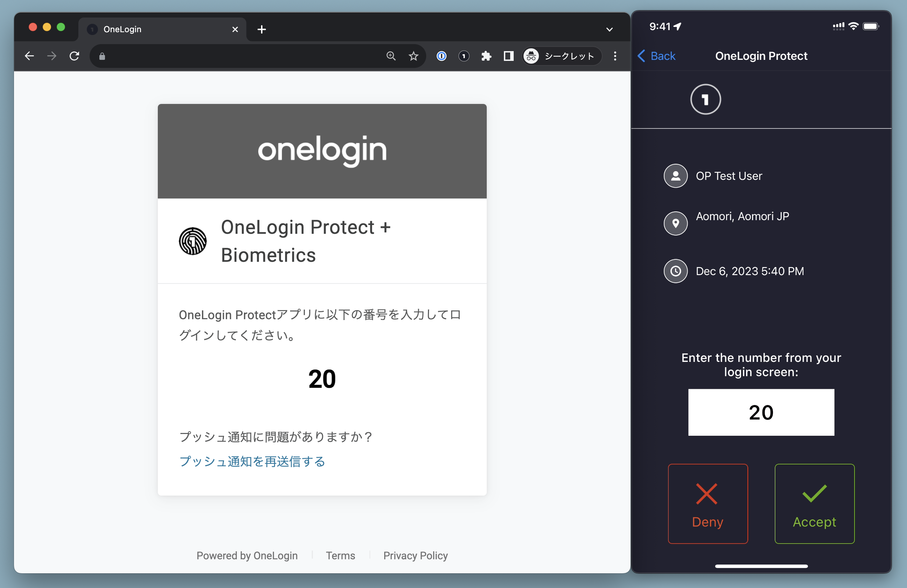Click the fingerprint biometrics icon
This screenshot has height=588, width=907.
pyautogui.click(x=192, y=241)
